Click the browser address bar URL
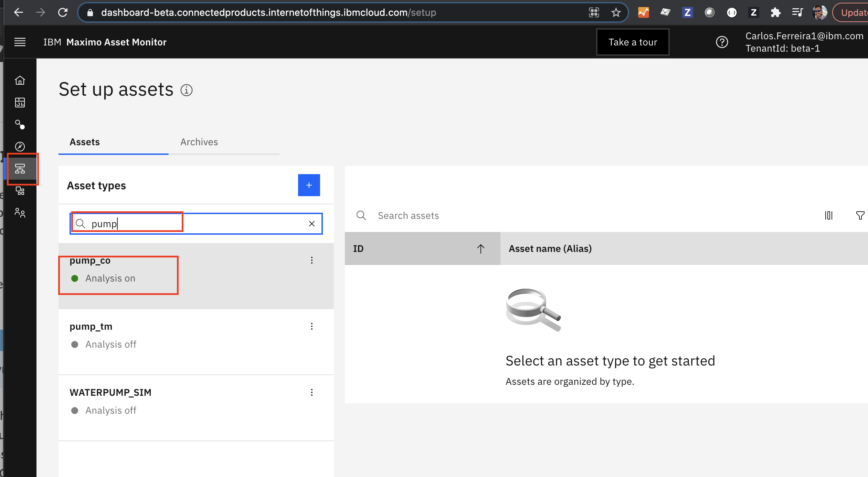 click(x=268, y=12)
